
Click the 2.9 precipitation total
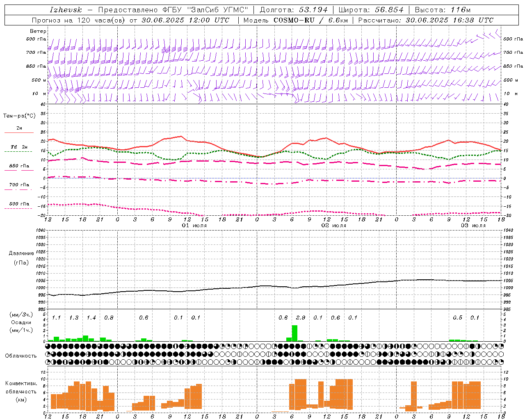click(x=300, y=318)
